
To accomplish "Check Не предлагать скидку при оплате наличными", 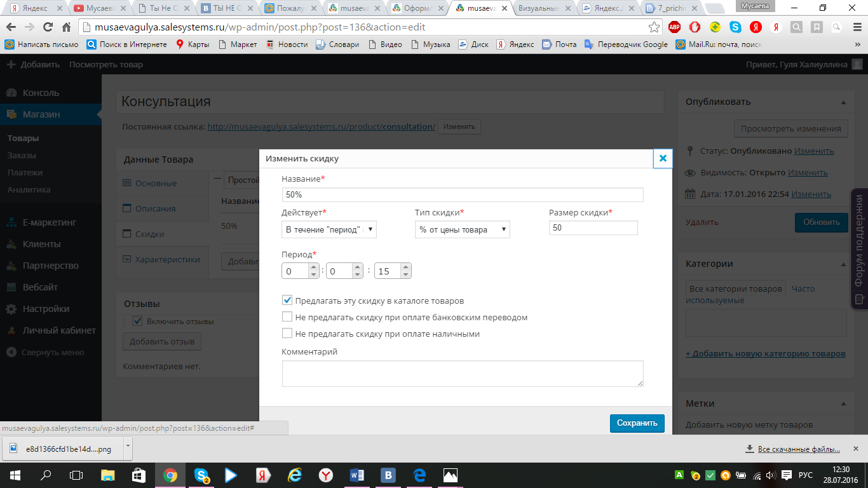I will (287, 334).
